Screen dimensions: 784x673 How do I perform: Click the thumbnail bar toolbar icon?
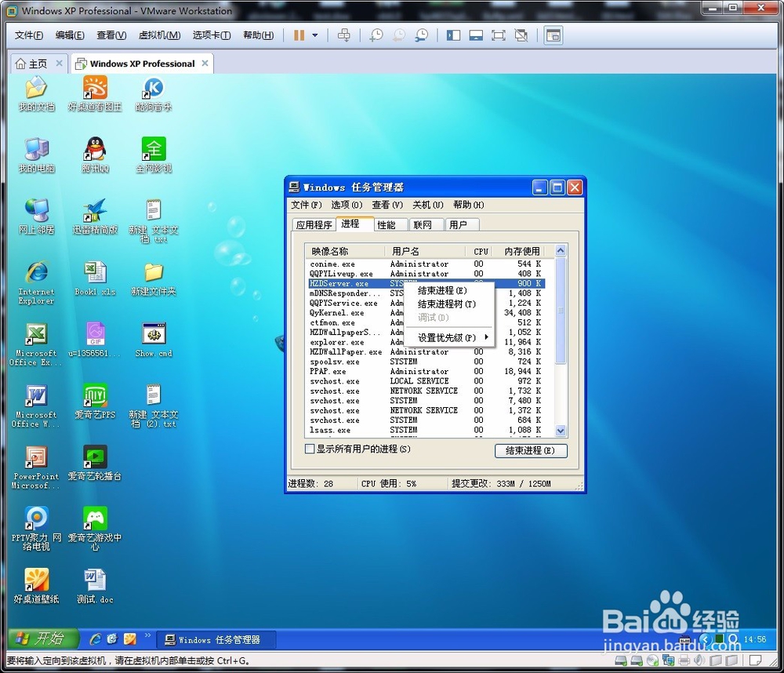(x=476, y=35)
